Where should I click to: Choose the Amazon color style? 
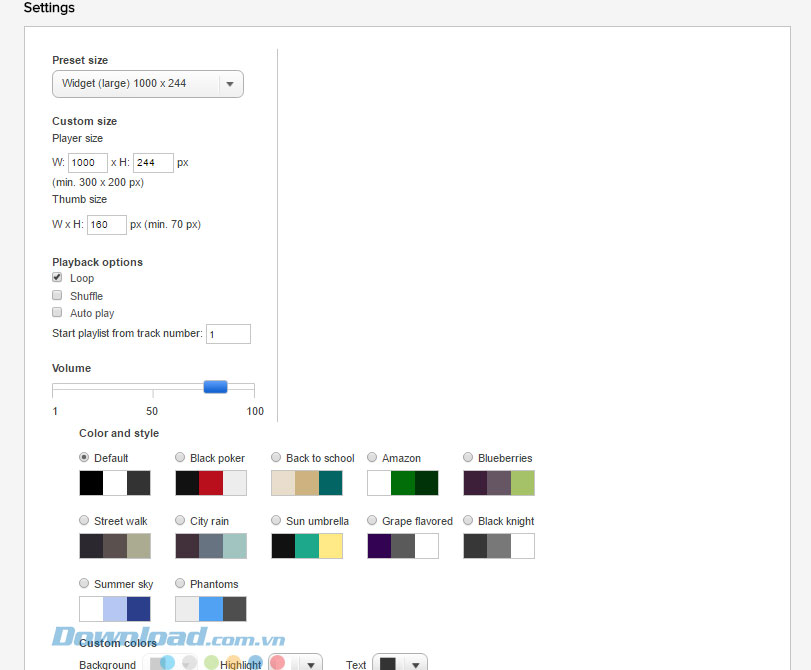pos(373,458)
